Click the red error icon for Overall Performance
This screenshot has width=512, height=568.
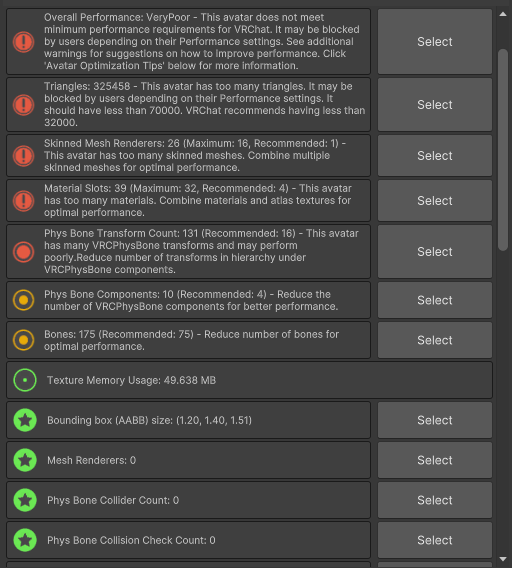(x=24, y=42)
